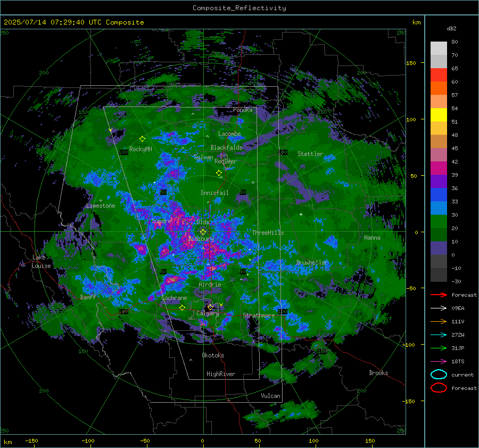The width and height of the screenshot is (479, 448).
Task: Click the 18TS legend label
Action: (x=458, y=362)
